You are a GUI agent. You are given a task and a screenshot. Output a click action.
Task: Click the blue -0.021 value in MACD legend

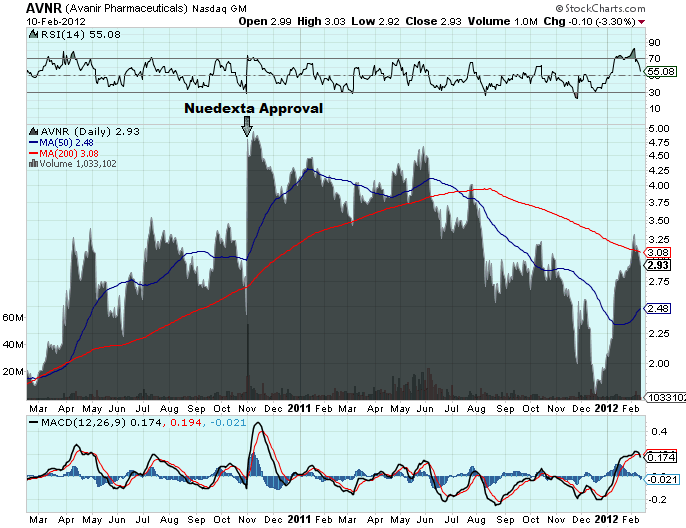pos(228,423)
